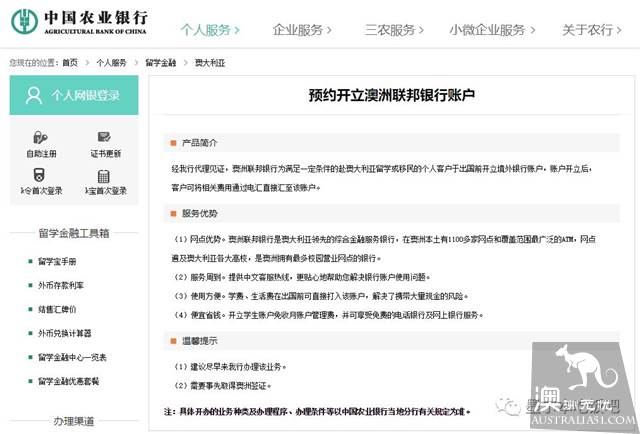
Task: Click the chevron after 小微企业服务 tab
Action: pos(533,30)
